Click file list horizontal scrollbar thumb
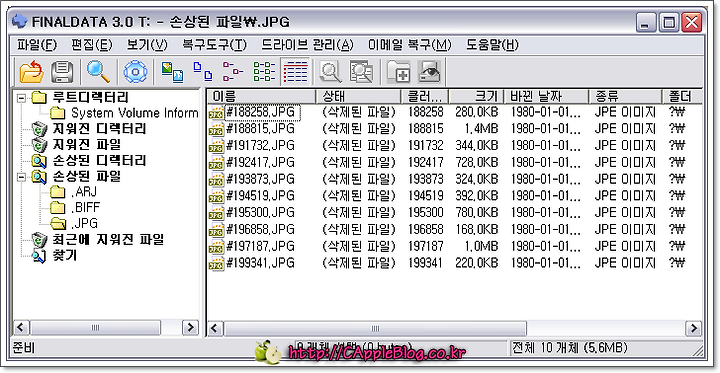Screen dimensions: 720x373 (x=375, y=328)
